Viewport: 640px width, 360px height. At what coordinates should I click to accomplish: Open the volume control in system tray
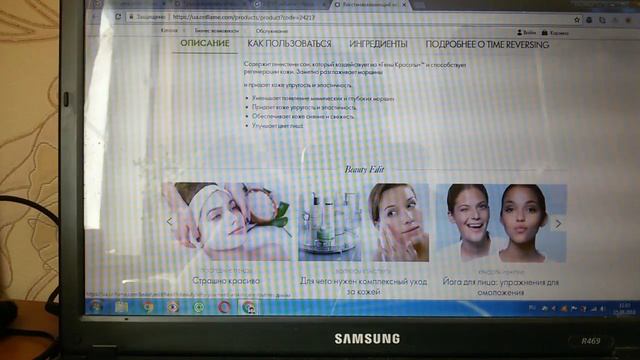click(602, 309)
